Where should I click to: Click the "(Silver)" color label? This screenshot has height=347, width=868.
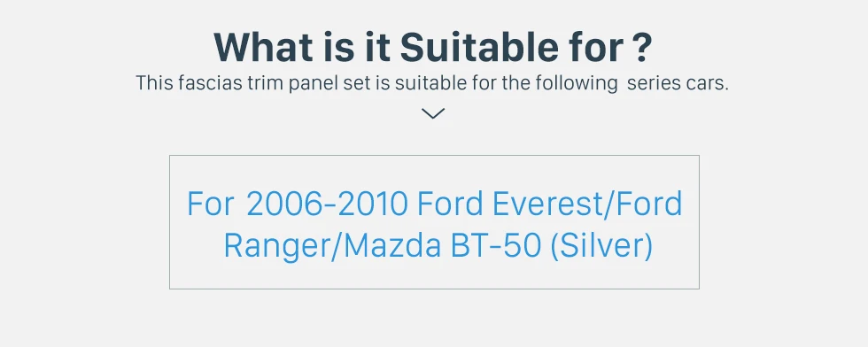click(x=601, y=246)
